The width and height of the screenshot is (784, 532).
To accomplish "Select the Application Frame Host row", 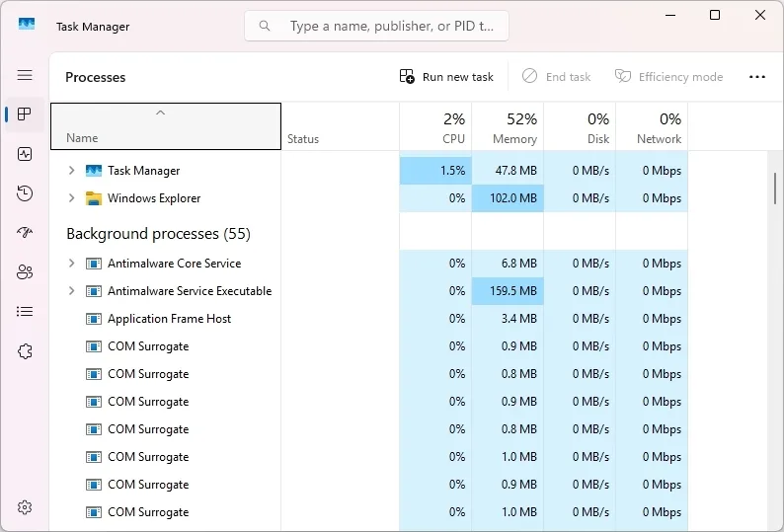I will tap(369, 319).
